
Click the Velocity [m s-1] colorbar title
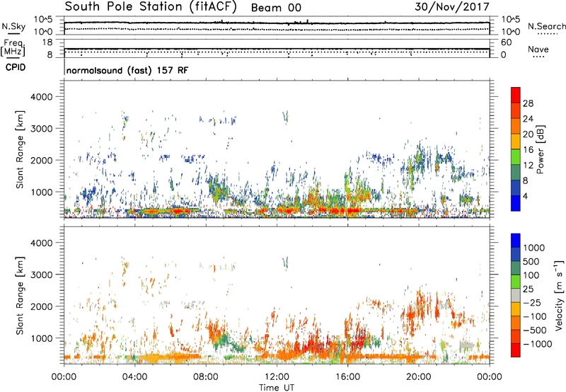(559, 295)
